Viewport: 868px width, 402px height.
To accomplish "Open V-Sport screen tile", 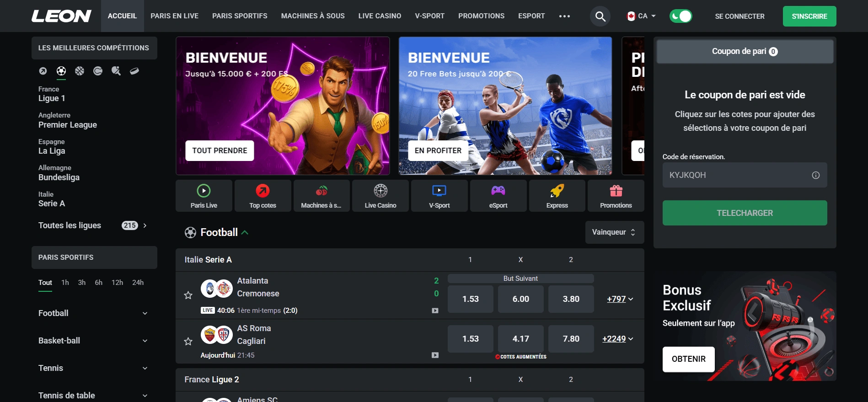I will coord(439,196).
